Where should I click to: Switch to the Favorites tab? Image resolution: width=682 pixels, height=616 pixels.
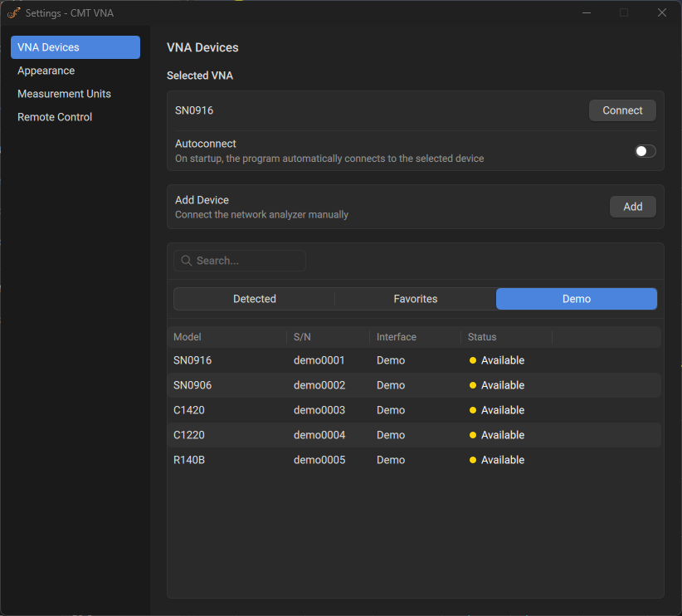(x=415, y=299)
